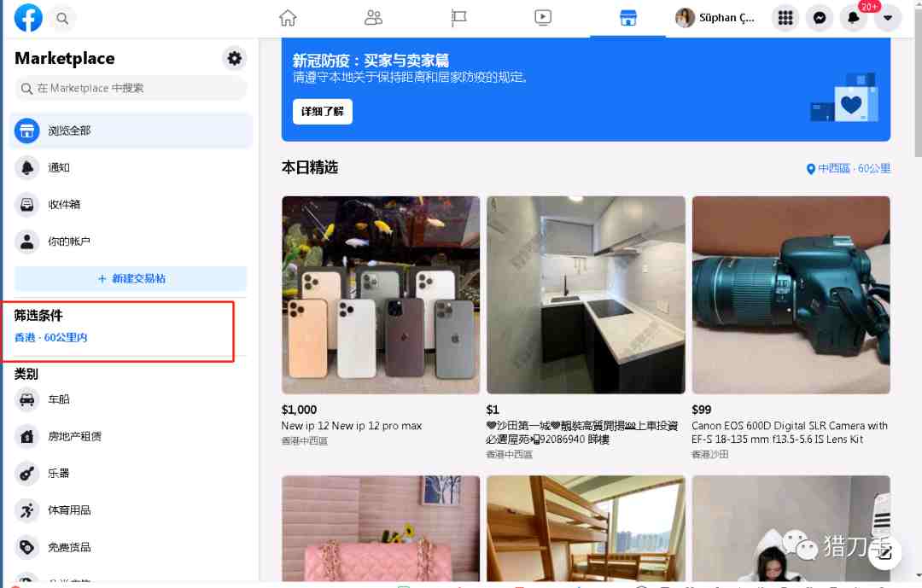Open the iPhone 12 listing photo
The width and height of the screenshot is (922, 588).
(381, 294)
